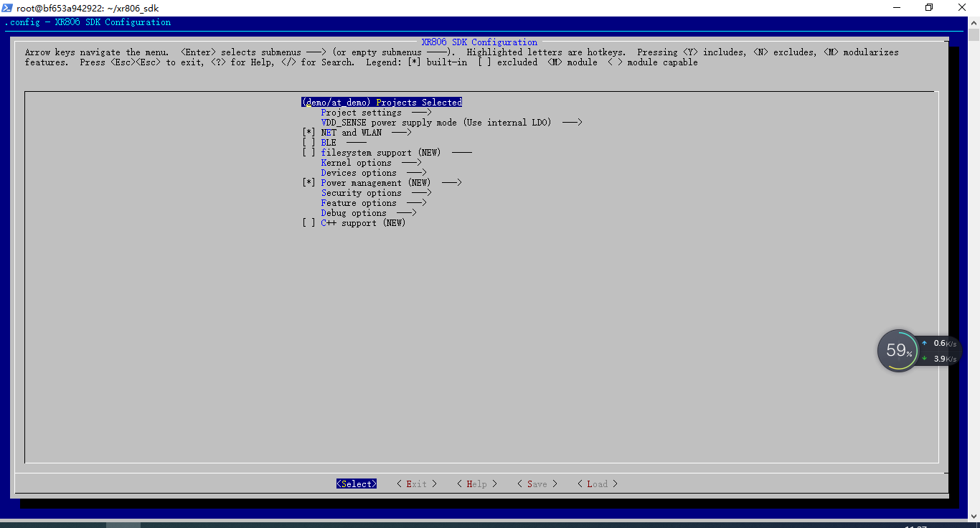Open the Security options submenu
Viewport: 980px width, 528px height.
pyautogui.click(x=376, y=193)
